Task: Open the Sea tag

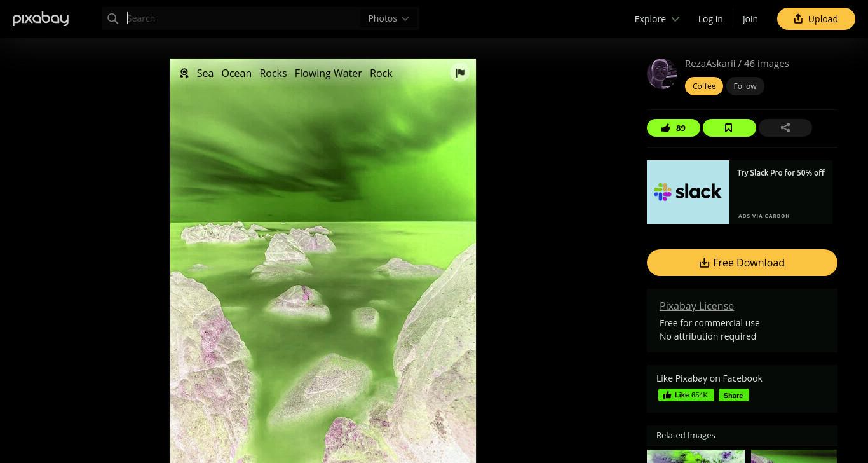Action: pos(205,73)
